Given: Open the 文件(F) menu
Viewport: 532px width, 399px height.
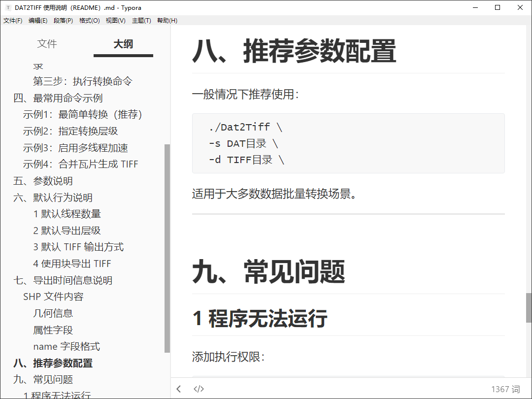Looking at the screenshot, I should click(x=13, y=20).
